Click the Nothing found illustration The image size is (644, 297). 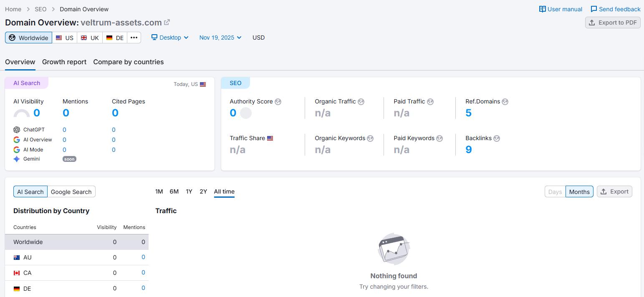point(394,249)
